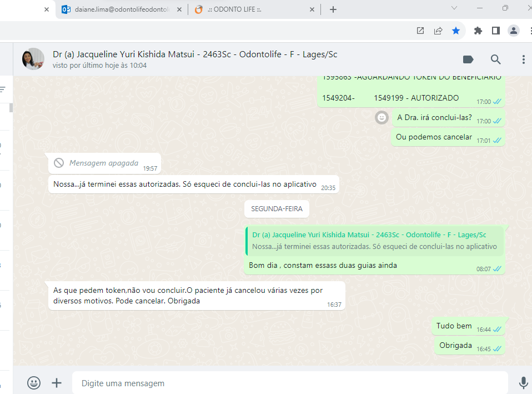Open the emoji picker beside message box

click(34, 383)
